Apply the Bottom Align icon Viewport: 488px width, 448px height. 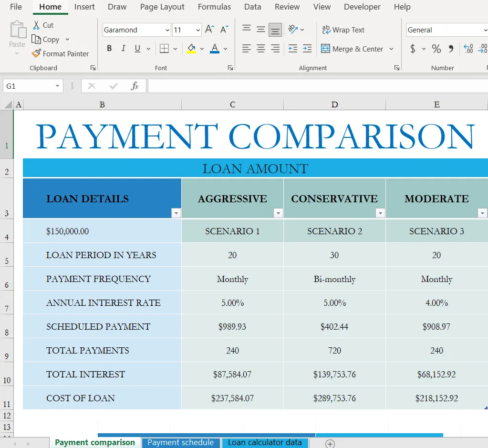coord(275,30)
